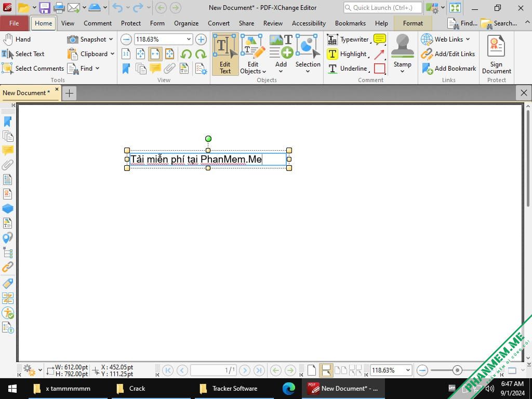Screen dimensions: 532x399
Task: Expand the Selection dropdown
Action: coord(308,71)
